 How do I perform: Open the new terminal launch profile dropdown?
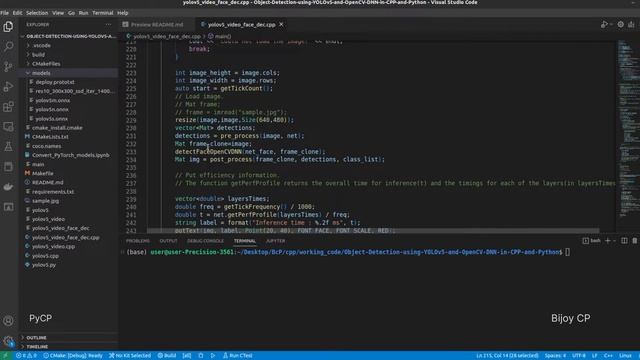(614, 241)
